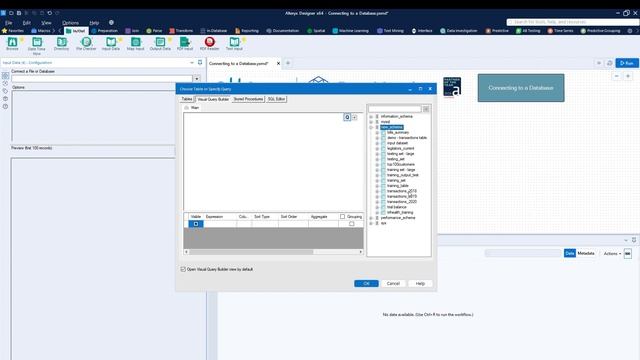
Task: Check the top100customers table checkbox
Action: coord(383,164)
